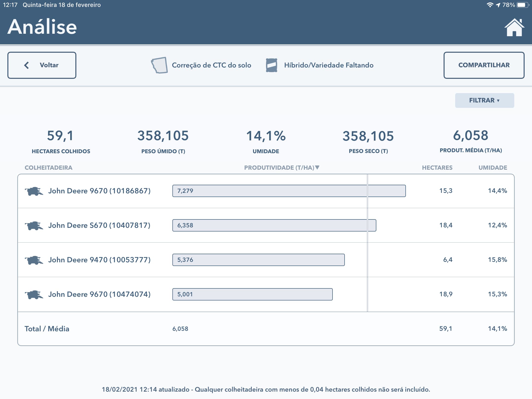Tap the location arrow status icon

coord(498,5)
